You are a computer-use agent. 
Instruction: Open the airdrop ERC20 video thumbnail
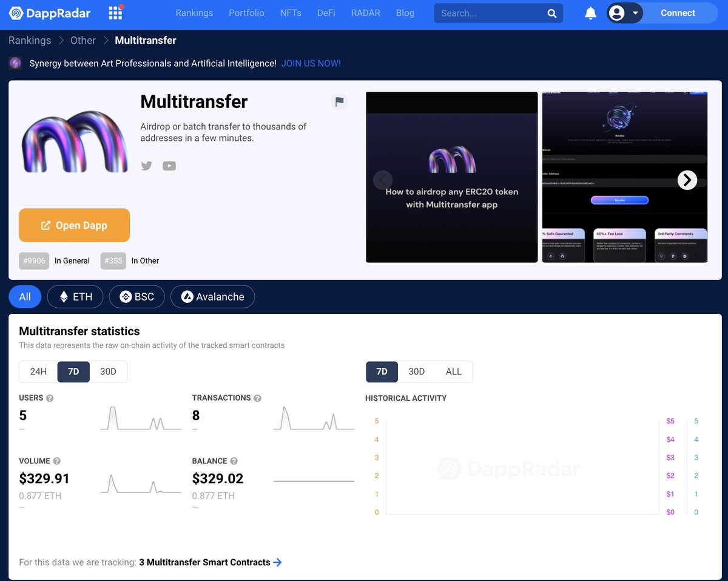(x=452, y=177)
